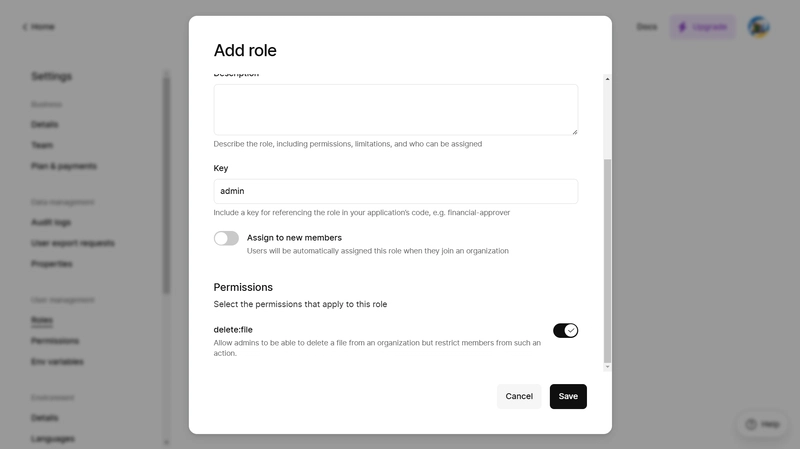Viewport: 800px width, 449px height.
Task: Open the Docs link in header
Action: 646,27
